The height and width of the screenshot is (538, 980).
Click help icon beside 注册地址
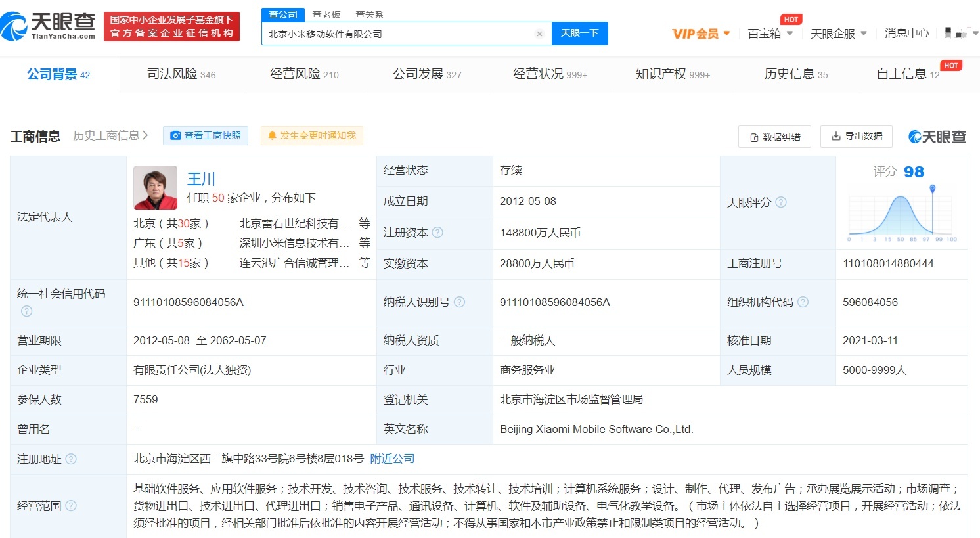[71, 459]
